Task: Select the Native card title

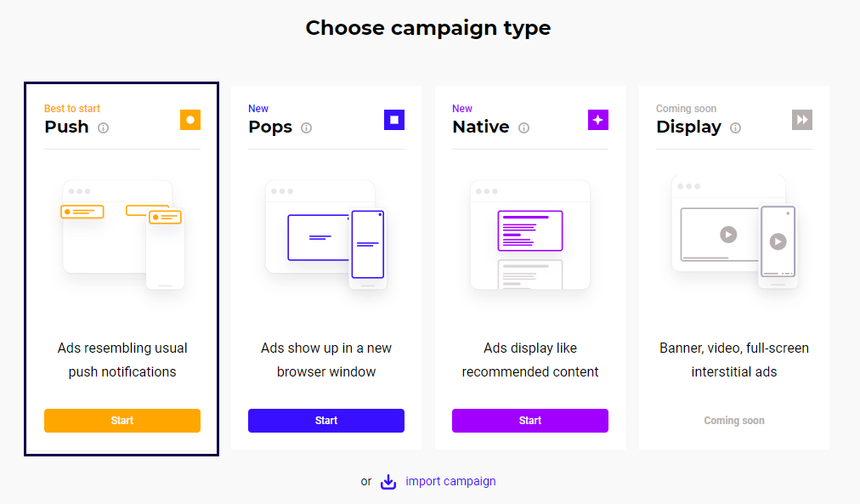Action: tap(481, 127)
